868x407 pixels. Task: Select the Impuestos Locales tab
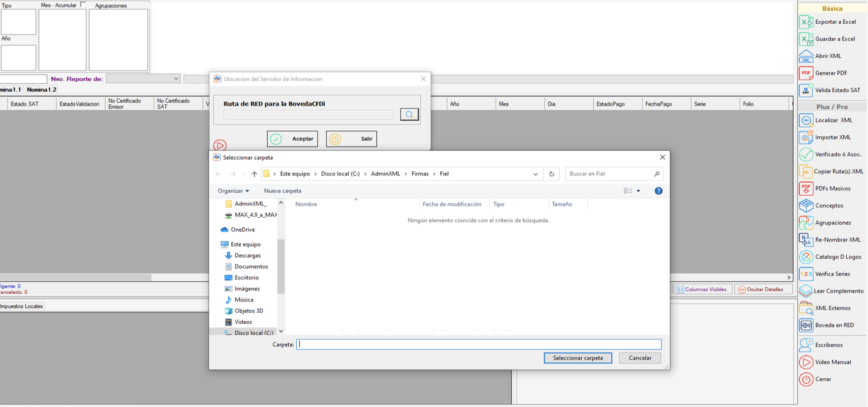[22, 306]
